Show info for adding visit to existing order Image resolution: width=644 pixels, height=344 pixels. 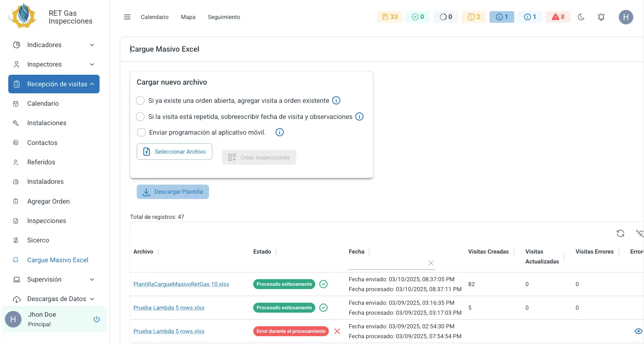coord(336,100)
